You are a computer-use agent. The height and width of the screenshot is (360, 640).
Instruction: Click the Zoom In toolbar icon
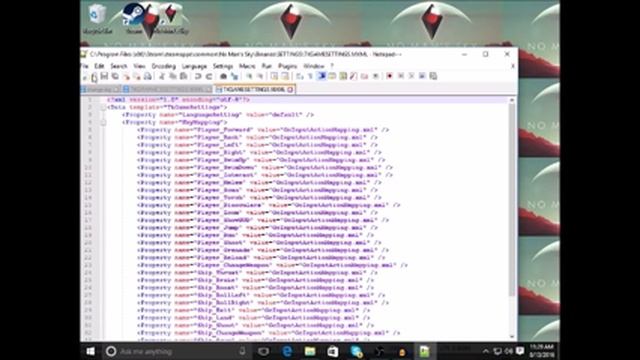pyautogui.click(x=249, y=76)
